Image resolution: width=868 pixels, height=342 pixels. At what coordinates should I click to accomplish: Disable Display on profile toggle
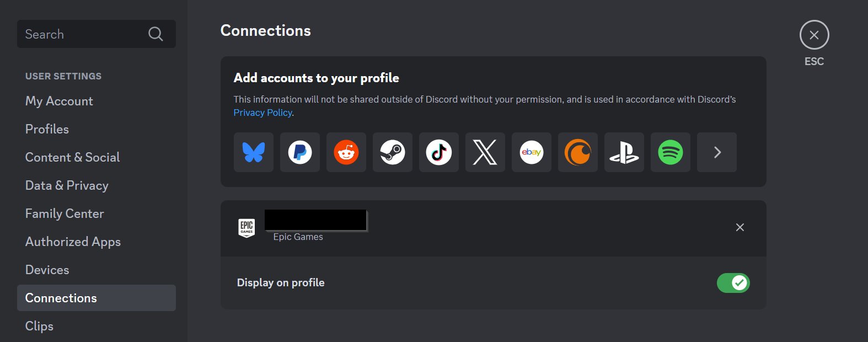point(733,283)
